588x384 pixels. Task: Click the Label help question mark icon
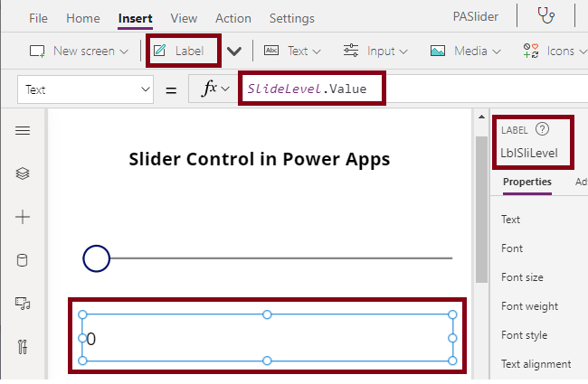tap(542, 129)
